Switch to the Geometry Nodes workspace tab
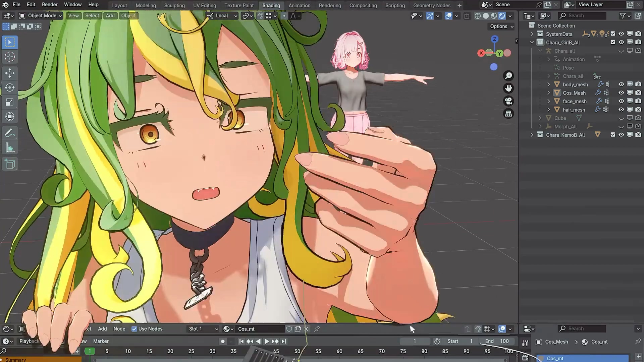This screenshot has width=644, height=362. tap(432, 5)
